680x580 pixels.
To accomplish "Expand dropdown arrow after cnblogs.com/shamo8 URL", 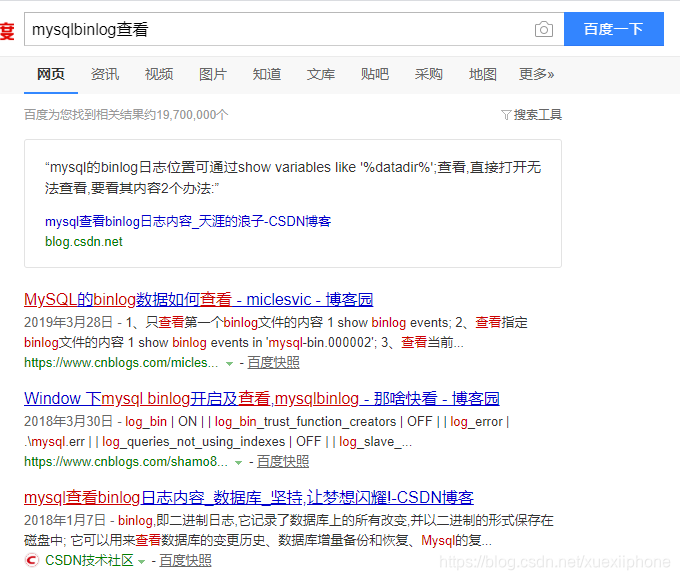I will (x=238, y=462).
